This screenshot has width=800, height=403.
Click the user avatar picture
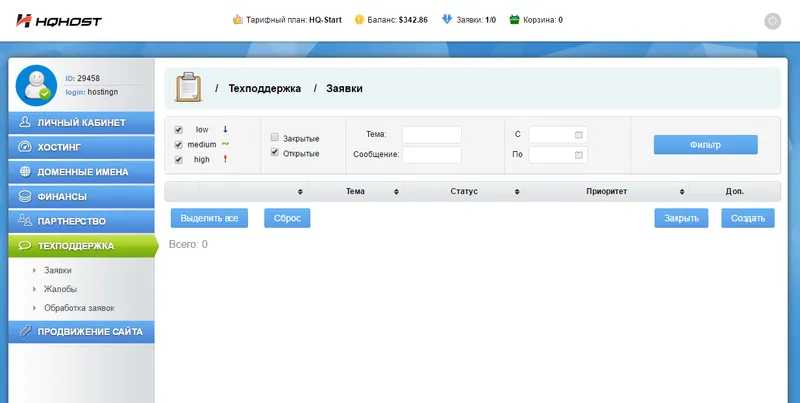36,85
